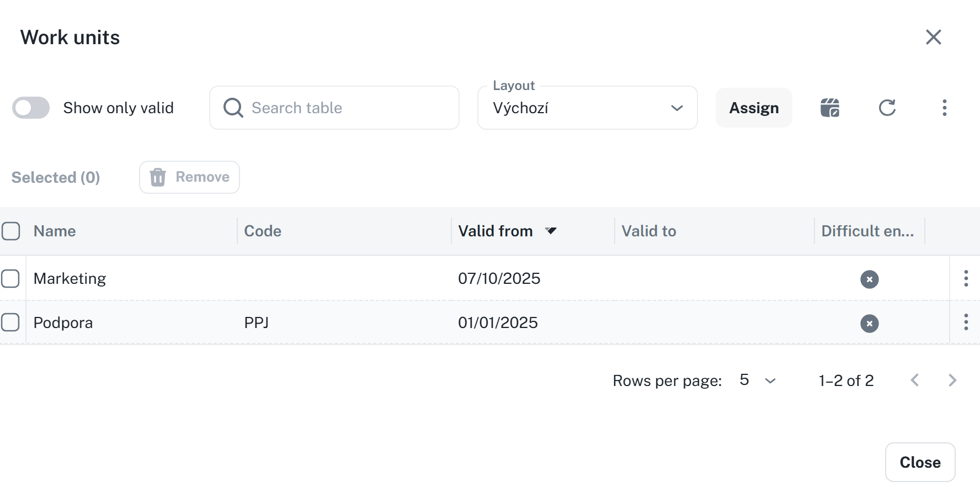Check the Podpora row checkbox

tap(10, 322)
